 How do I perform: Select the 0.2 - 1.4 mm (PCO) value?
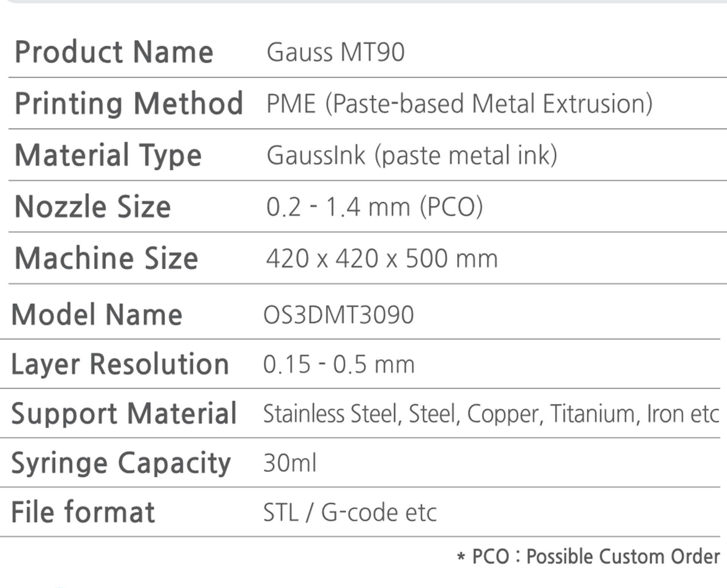click(x=375, y=207)
